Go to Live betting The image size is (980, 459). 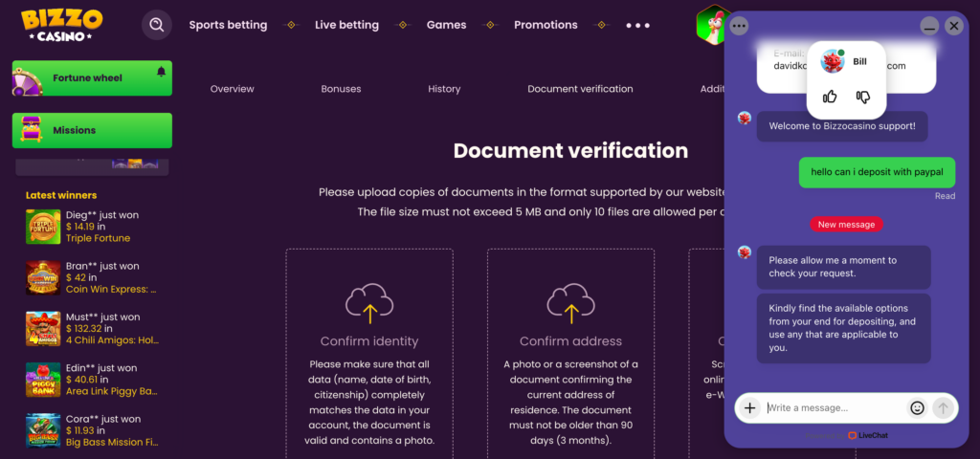tap(346, 25)
